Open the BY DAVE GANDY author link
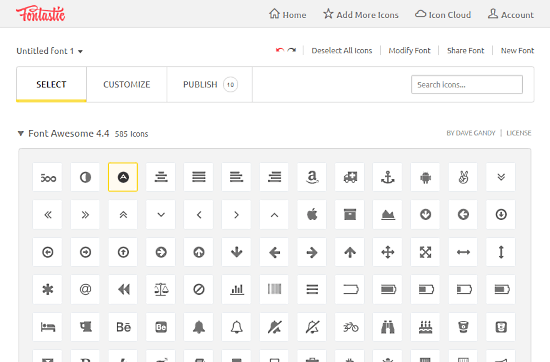 pos(471,133)
